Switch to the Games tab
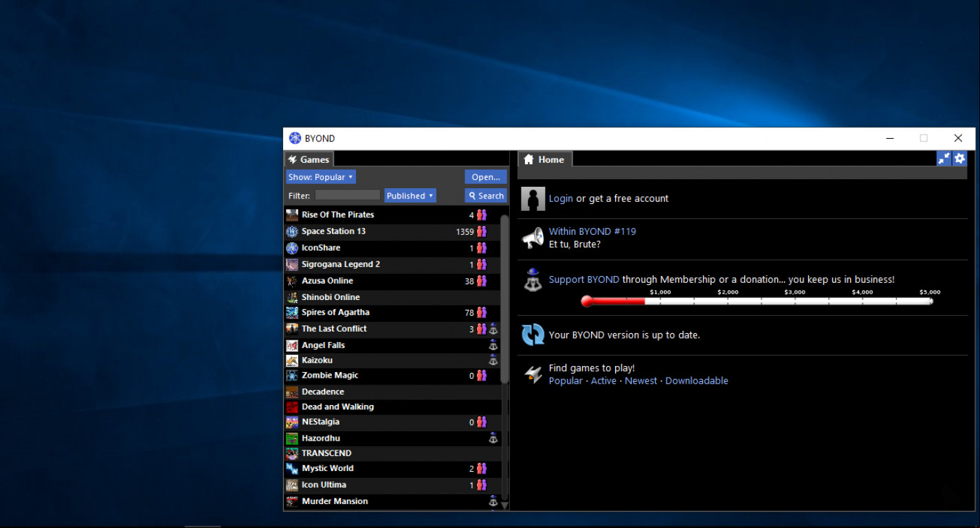The width and height of the screenshot is (980, 528). 309,159
